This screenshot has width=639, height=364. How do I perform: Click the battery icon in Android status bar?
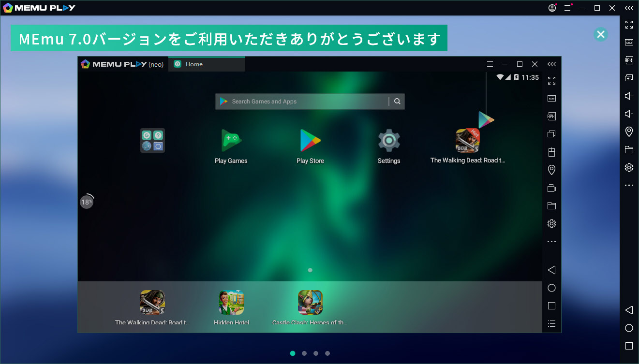tap(516, 77)
